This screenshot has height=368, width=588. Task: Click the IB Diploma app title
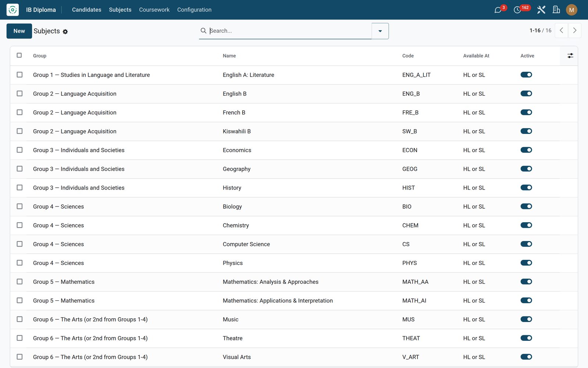point(41,10)
